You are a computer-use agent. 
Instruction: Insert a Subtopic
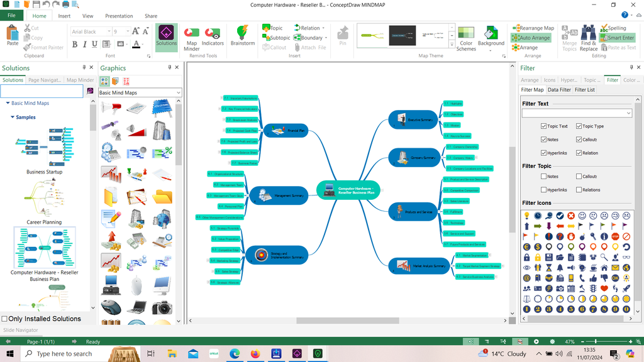(274, 38)
